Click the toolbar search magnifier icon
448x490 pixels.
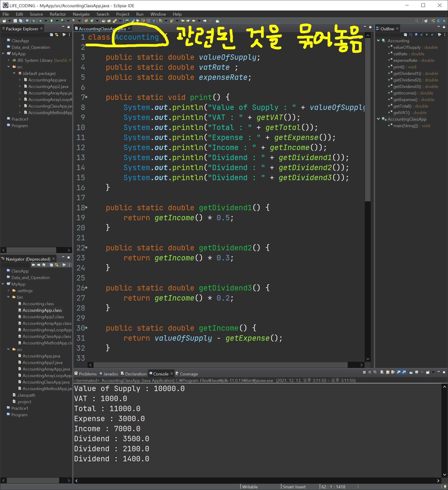coord(417,21)
